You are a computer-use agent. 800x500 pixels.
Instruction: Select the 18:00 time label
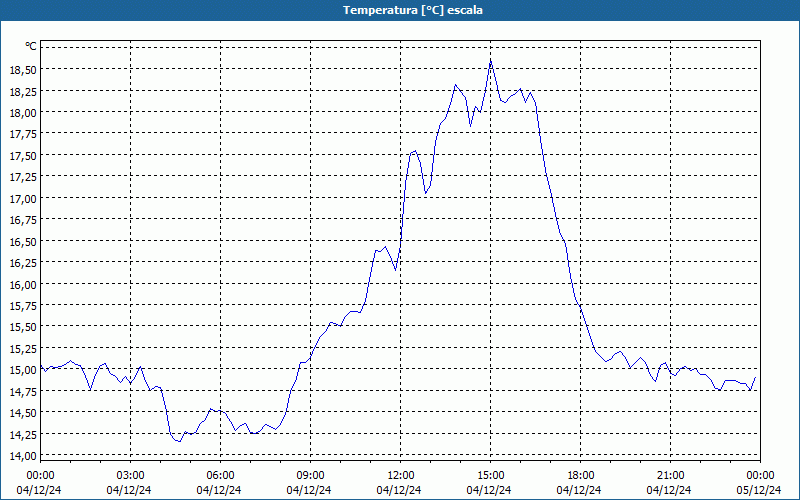pos(581,476)
